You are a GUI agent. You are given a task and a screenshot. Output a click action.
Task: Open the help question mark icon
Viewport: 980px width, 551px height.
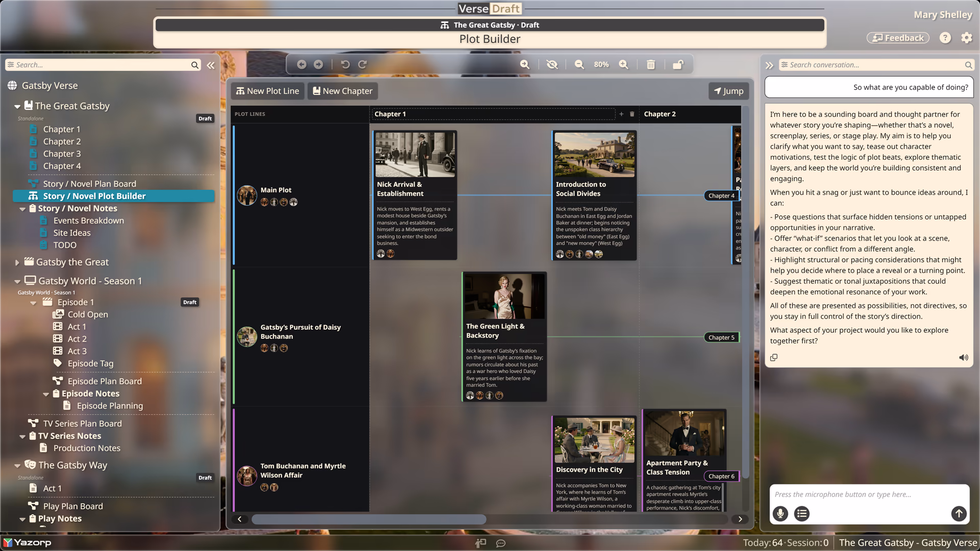[945, 38]
